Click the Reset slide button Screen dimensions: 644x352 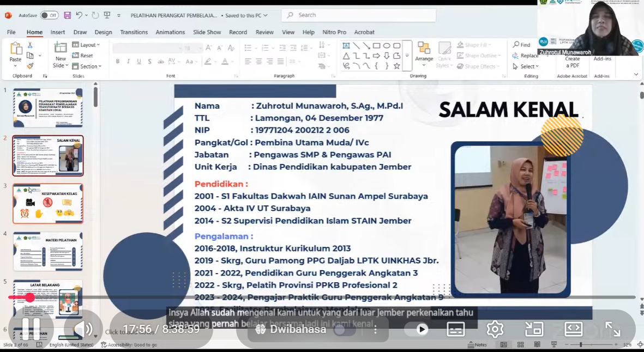click(83, 56)
